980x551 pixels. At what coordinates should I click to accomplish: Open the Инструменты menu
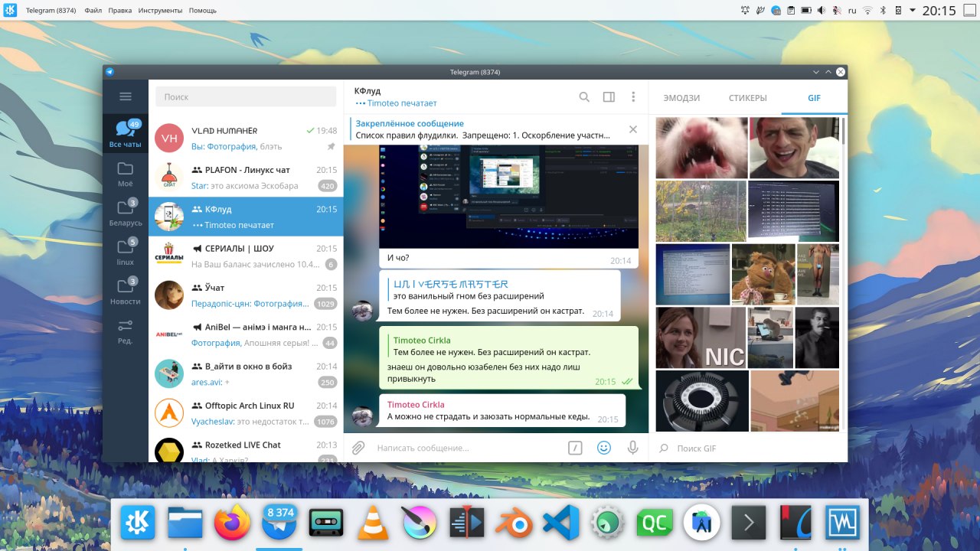click(161, 11)
